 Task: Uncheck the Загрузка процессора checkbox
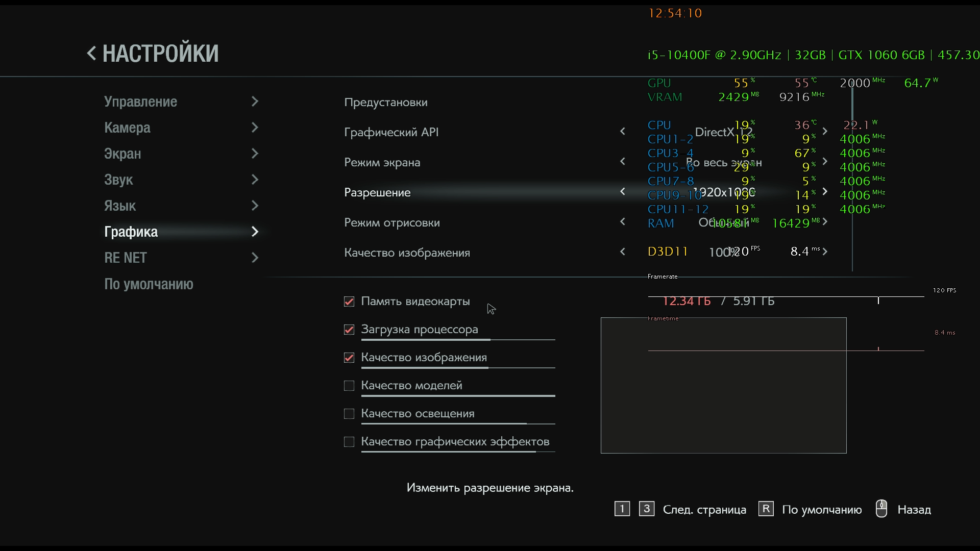[x=349, y=330]
